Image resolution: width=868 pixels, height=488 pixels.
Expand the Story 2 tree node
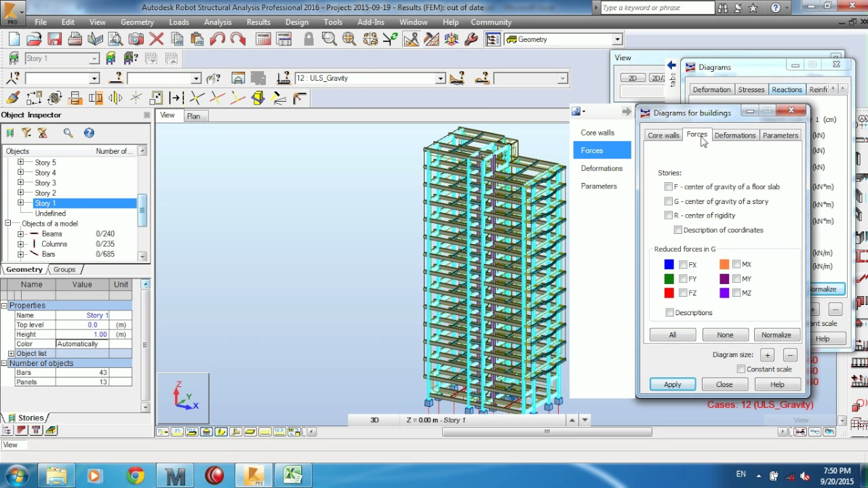[x=20, y=192]
